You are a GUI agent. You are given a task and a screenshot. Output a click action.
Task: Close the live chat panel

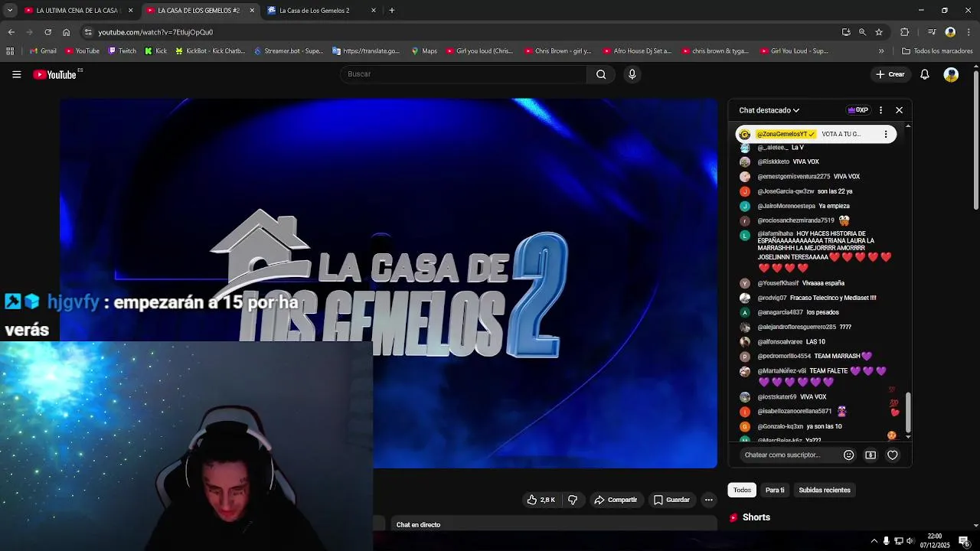899,110
